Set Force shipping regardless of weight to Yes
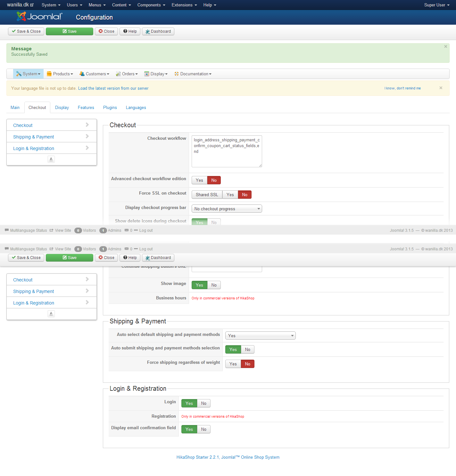The width and height of the screenshot is (456, 476). click(233, 364)
